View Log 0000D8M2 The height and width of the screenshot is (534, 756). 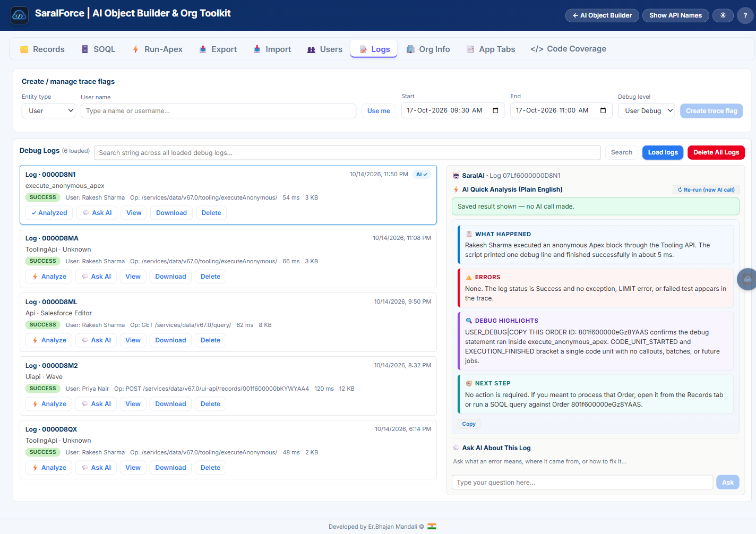click(x=133, y=404)
